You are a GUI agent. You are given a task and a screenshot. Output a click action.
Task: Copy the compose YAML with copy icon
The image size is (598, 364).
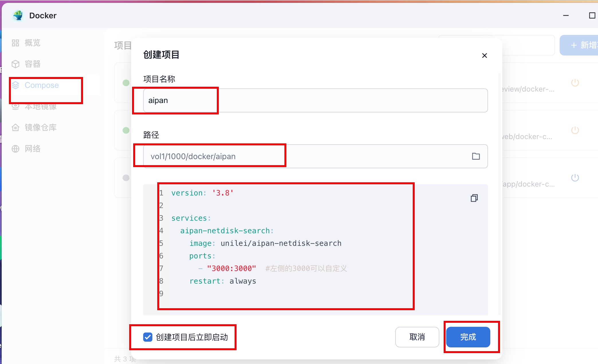(x=474, y=198)
